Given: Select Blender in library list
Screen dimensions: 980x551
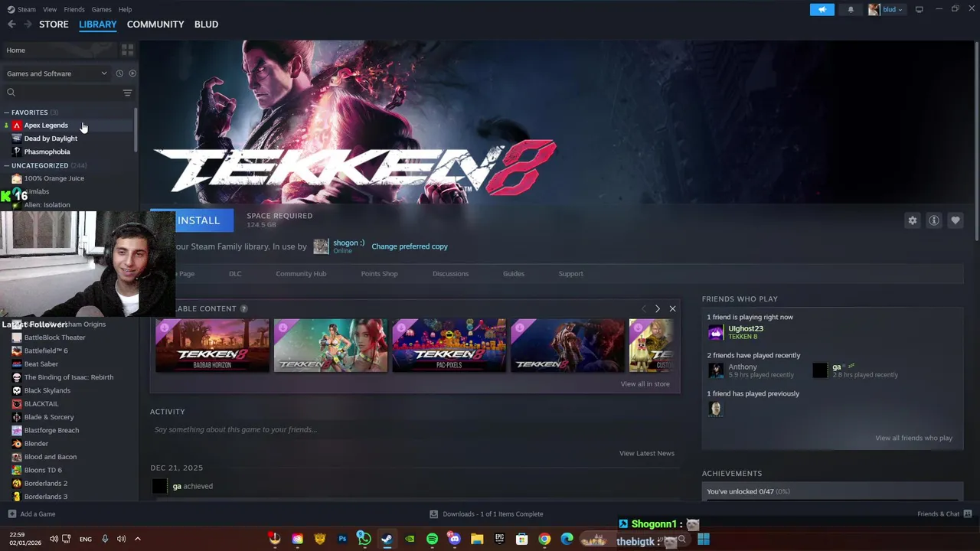Looking at the screenshot, I should pos(36,444).
